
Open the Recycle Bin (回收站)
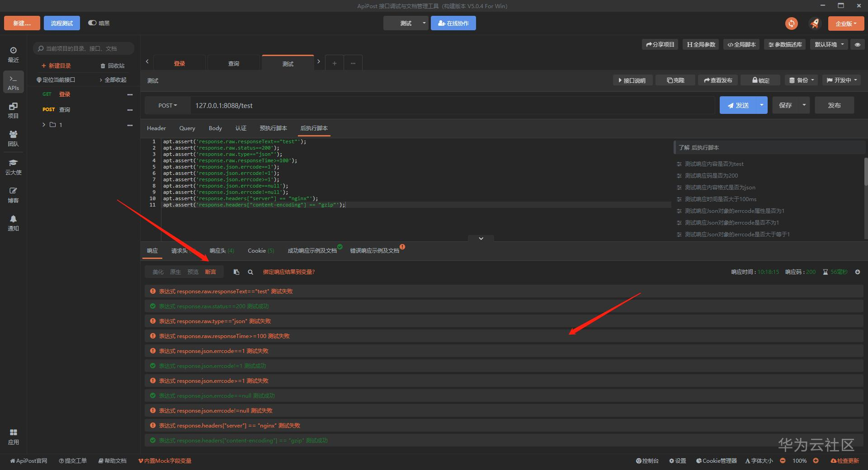[x=113, y=66]
